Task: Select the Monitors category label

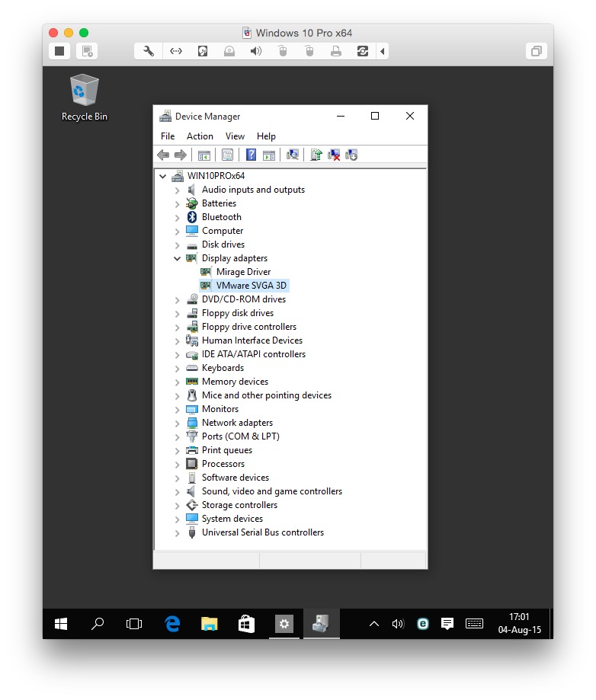Action: pos(220,409)
